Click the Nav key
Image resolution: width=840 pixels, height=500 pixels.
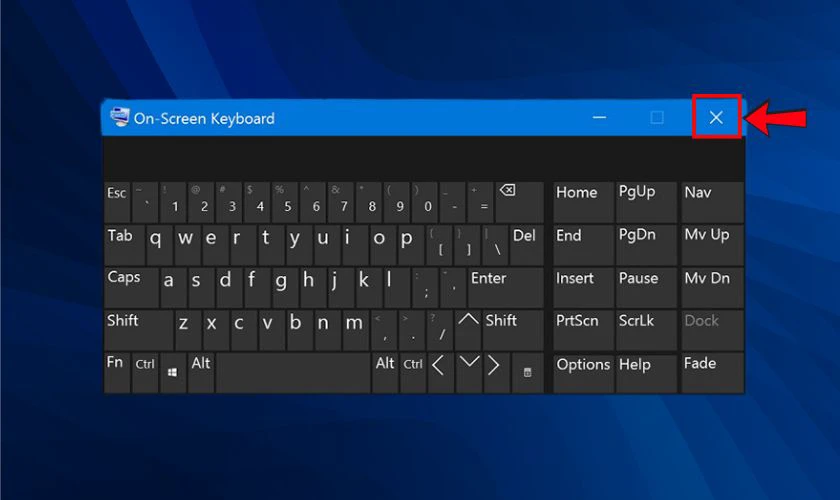pyautogui.click(x=712, y=202)
